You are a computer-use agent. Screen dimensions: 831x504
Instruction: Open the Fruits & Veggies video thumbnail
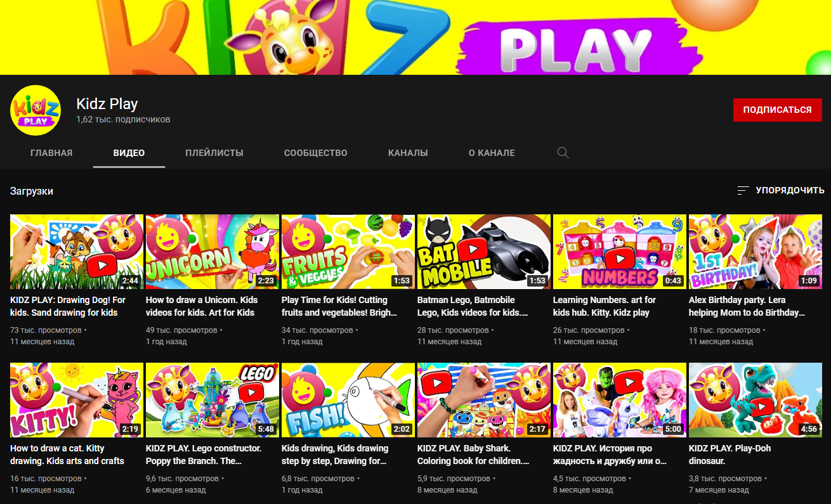coord(348,252)
